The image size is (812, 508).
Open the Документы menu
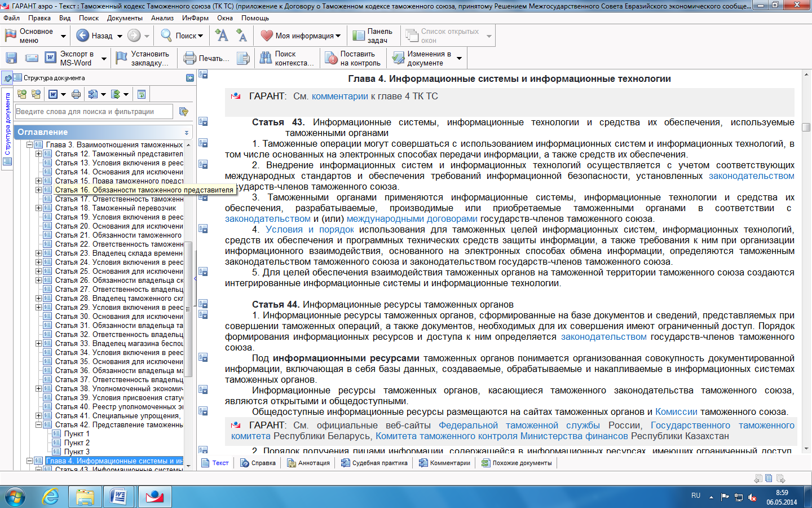pyautogui.click(x=125, y=18)
